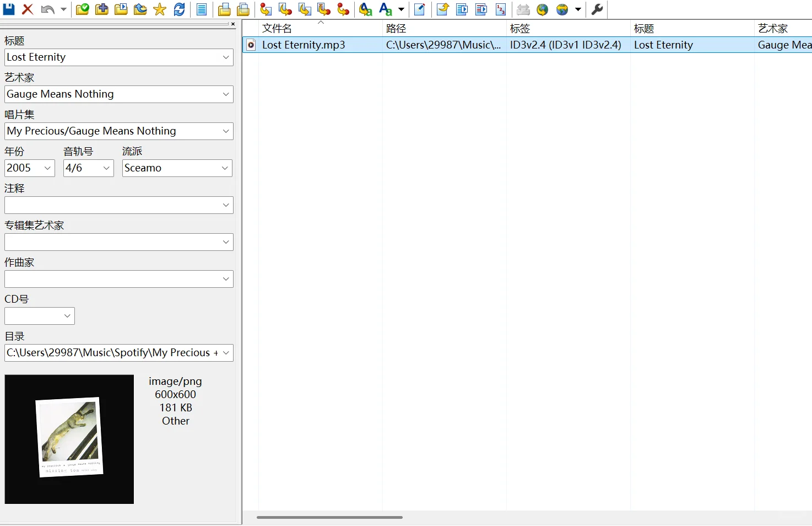This screenshot has width=812, height=526.
Task: Click the red-lined page with play arrow icon
Action: [x=481, y=9]
